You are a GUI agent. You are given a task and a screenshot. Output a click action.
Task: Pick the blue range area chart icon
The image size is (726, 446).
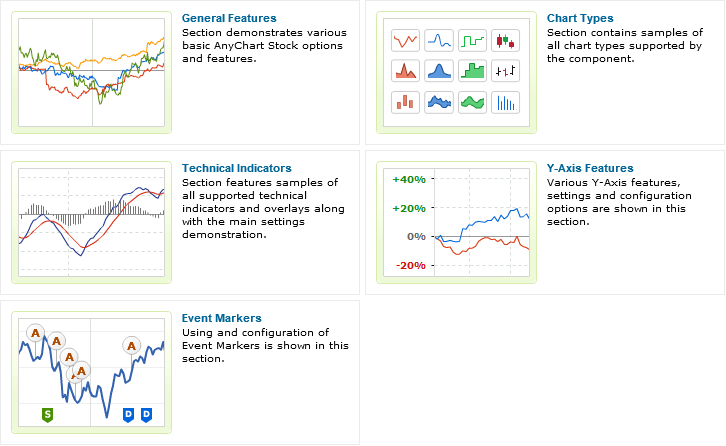(438, 102)
